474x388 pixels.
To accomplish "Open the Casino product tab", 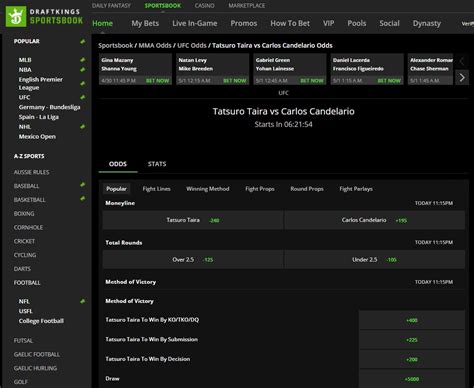I will tap(205, 6).
